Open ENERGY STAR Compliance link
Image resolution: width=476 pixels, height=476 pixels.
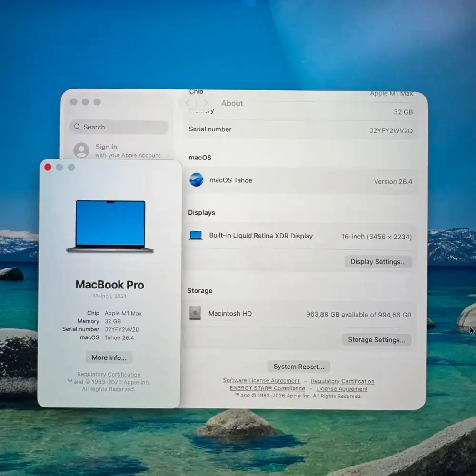tap(267, 388)
